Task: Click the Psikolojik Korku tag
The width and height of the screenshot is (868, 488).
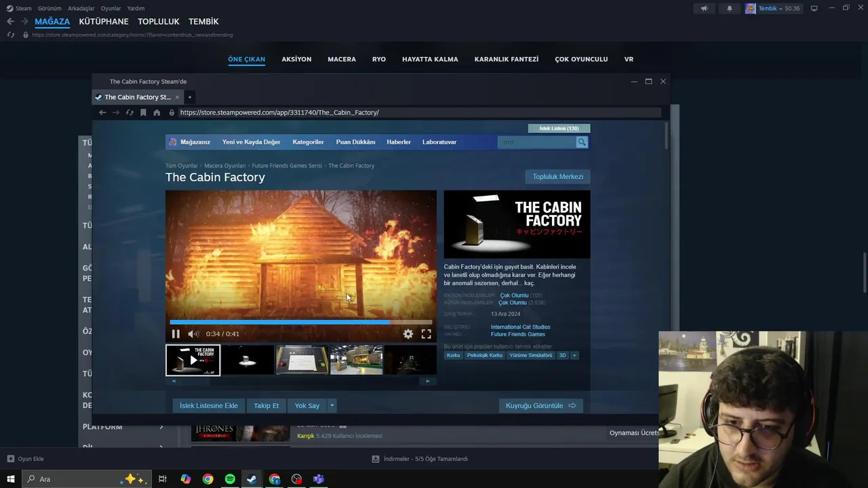Action: (485, 355)
